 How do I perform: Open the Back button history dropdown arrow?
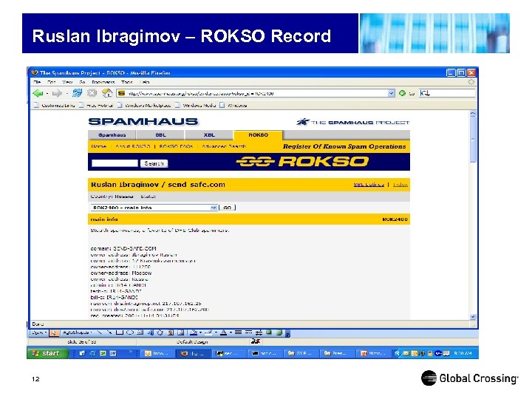[x=47, y=93]
